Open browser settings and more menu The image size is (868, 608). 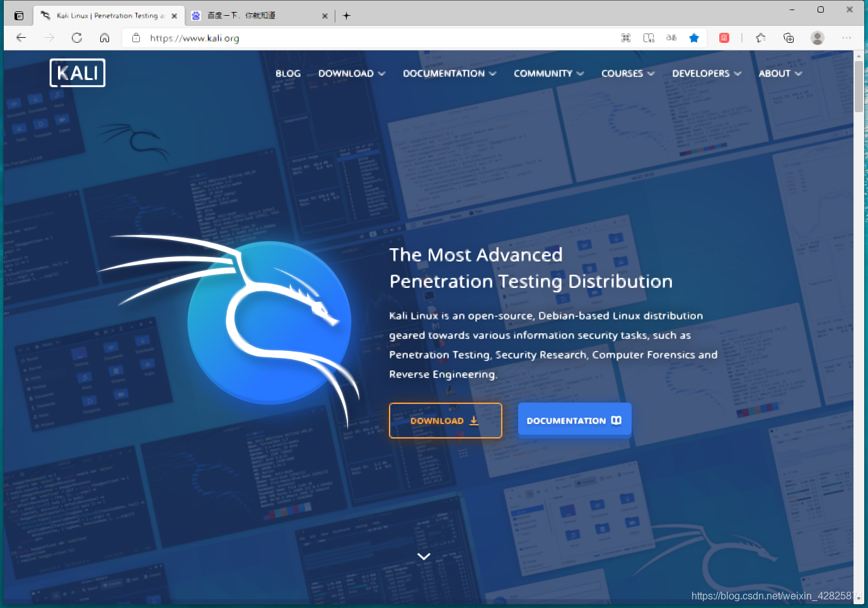click(x=847, y=38)
